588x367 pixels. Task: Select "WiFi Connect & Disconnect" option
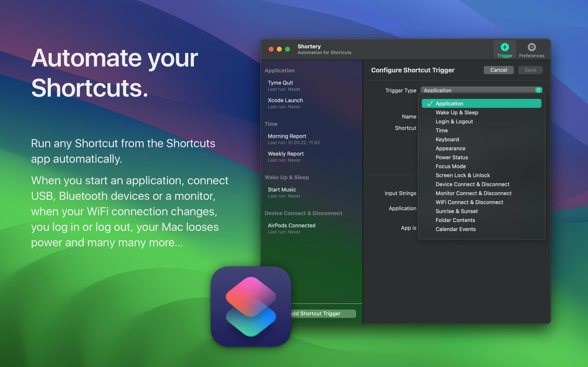(x=469, y=202)
